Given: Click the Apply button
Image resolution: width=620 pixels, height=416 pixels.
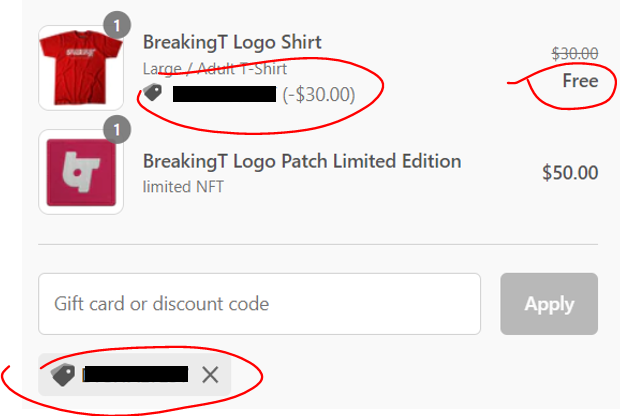Looking at the screenshot, I should pos(549,303).
